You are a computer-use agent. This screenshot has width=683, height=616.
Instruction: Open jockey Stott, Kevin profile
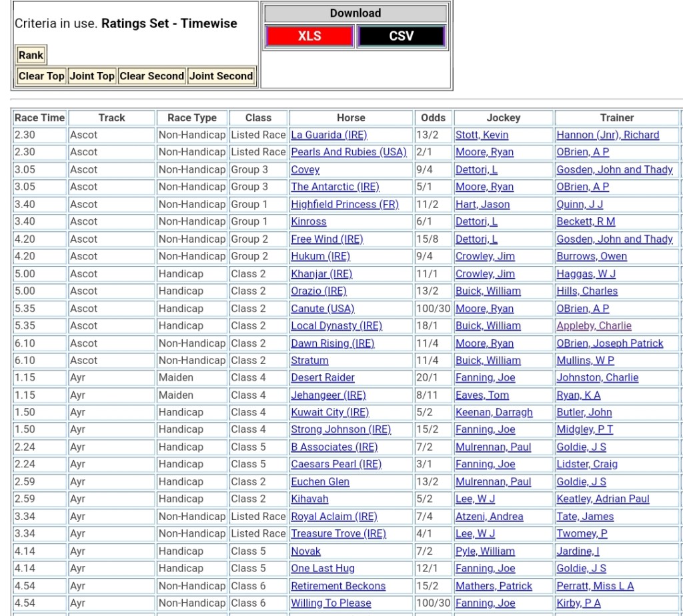pyautogui.click(x=482, y=135)
